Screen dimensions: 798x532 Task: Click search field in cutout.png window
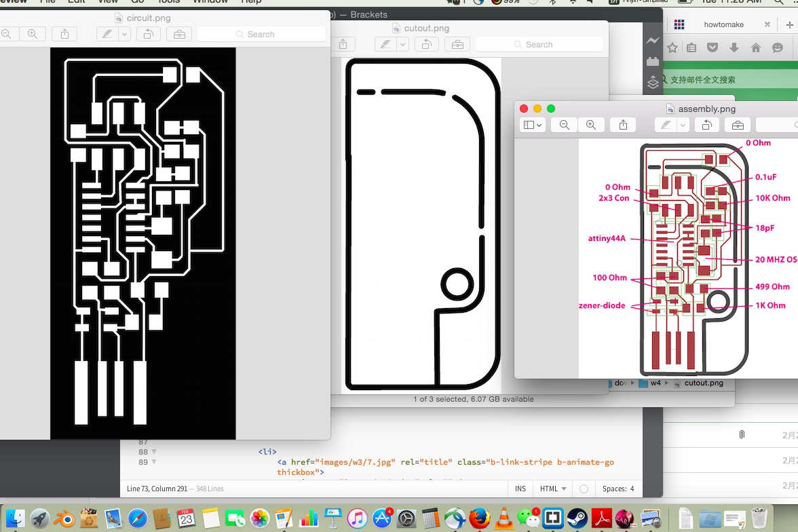[x=539, y=44]
